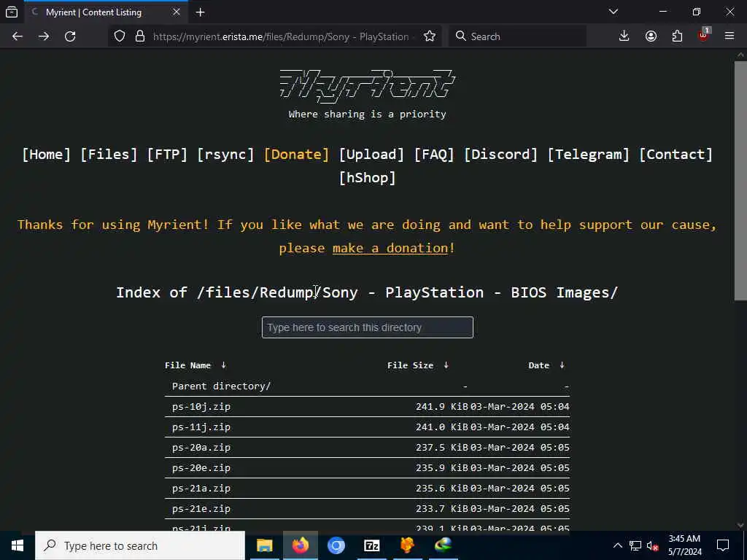Open the Firefox downloads panel
Screen dimensions: 747x560
624,36
